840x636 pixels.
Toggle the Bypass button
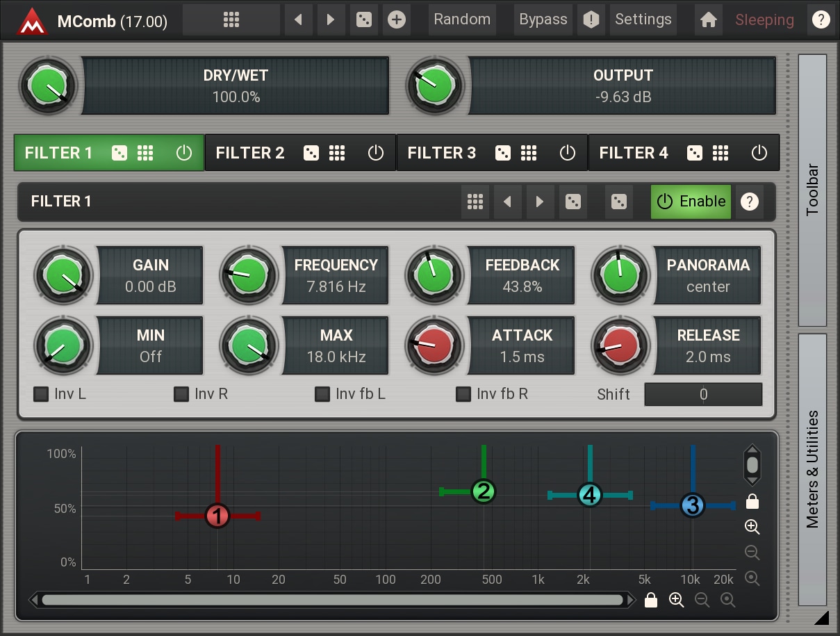tap(543, 19)
